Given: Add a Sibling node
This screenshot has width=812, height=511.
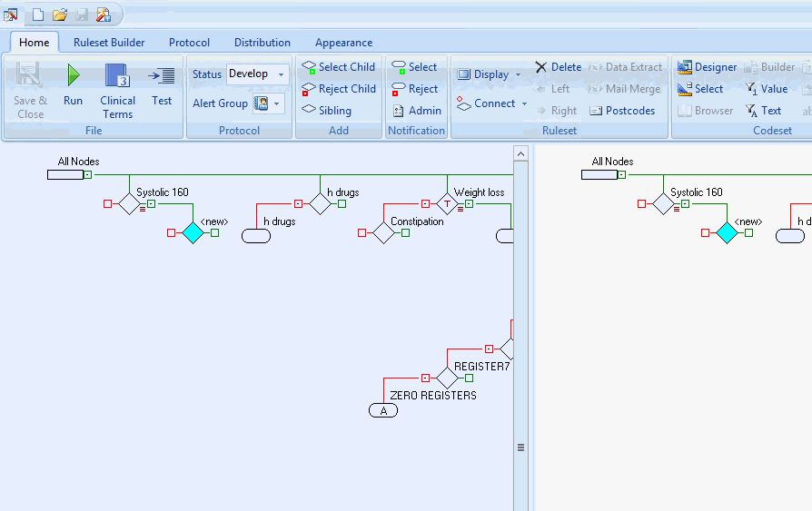Looking at the screenshot, I should [x=309, y=110].
